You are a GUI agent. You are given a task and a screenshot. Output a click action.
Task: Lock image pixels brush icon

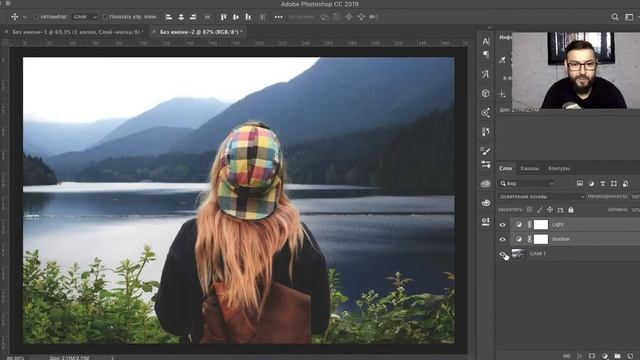(540, 210)
